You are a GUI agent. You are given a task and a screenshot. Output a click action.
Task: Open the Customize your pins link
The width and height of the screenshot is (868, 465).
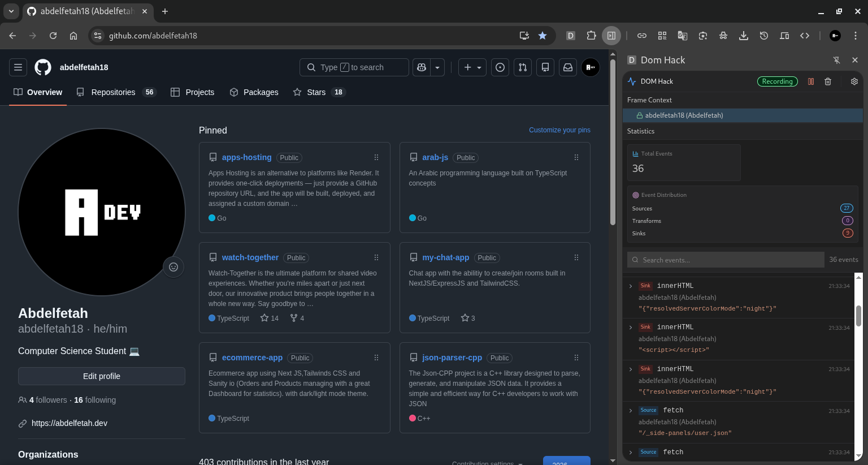[559, 130]
